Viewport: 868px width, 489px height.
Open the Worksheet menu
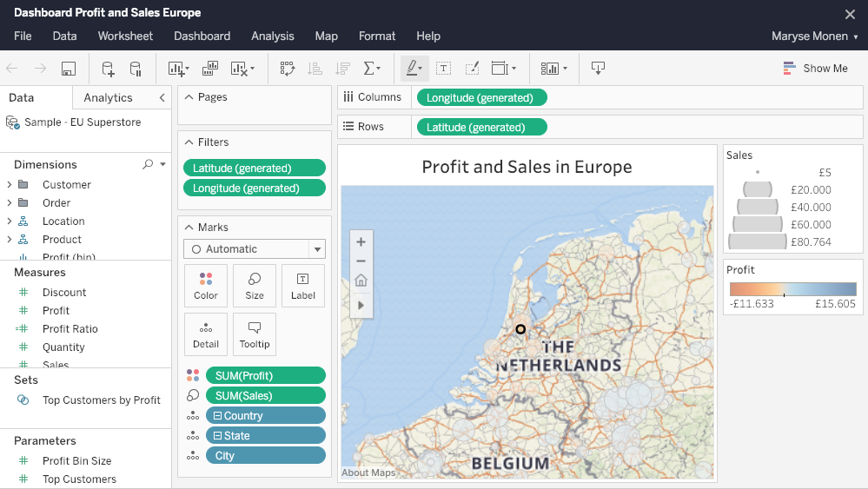(x=125, y=36)
